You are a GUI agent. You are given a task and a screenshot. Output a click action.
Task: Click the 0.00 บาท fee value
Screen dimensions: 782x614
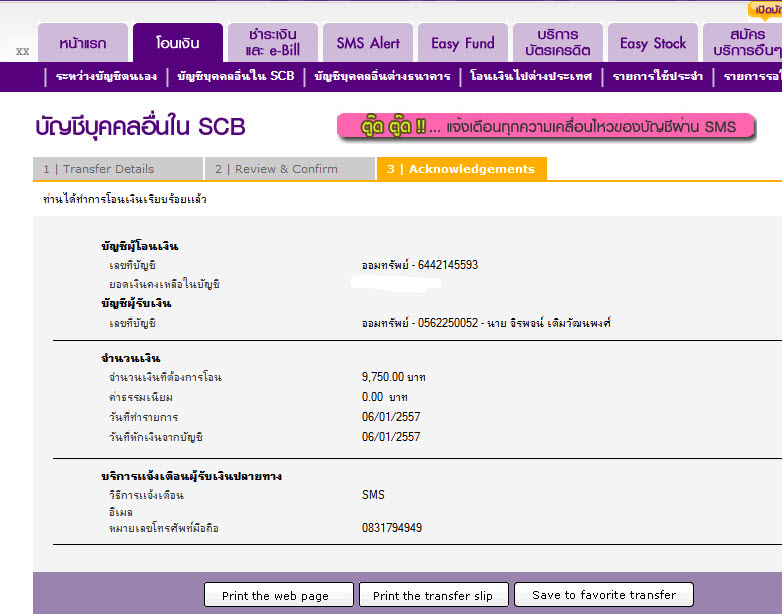pos(385,397)
